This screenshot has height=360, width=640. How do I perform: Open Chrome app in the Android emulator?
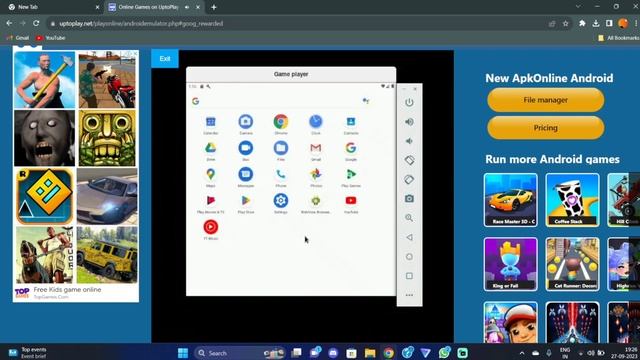click(x=281, y=122)
